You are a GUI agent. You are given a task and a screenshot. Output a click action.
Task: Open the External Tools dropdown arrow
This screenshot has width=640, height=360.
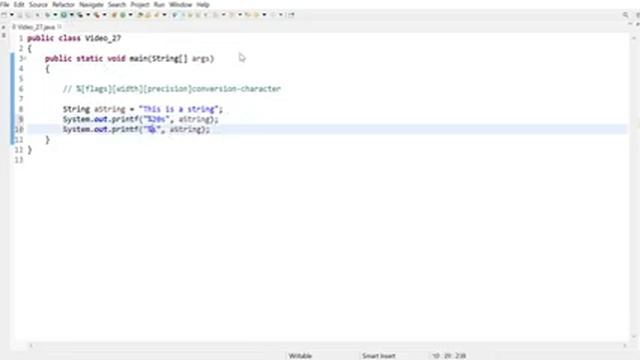pos(104,15)
